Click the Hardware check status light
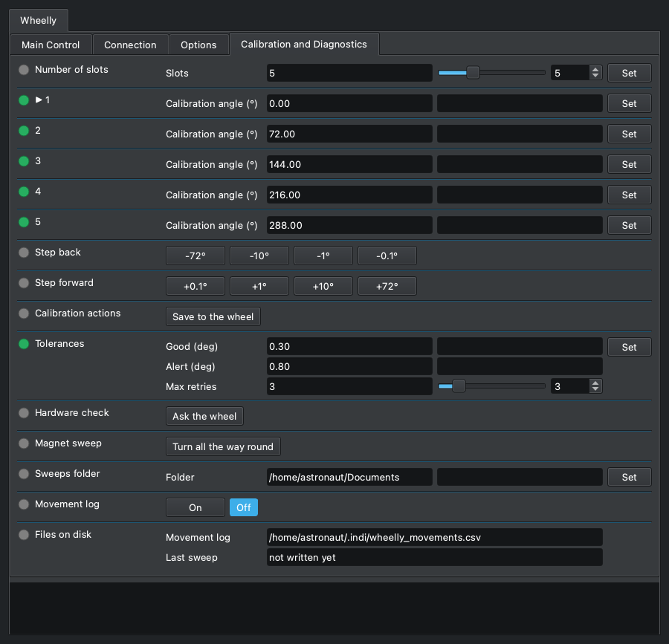669x644 pixels. pos(24,412)
